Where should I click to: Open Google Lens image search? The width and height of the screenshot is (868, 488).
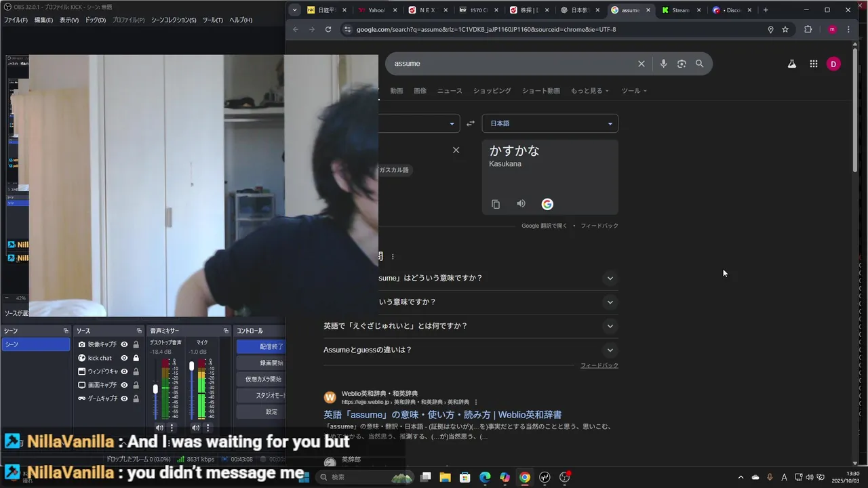click(x=682, y=64)
